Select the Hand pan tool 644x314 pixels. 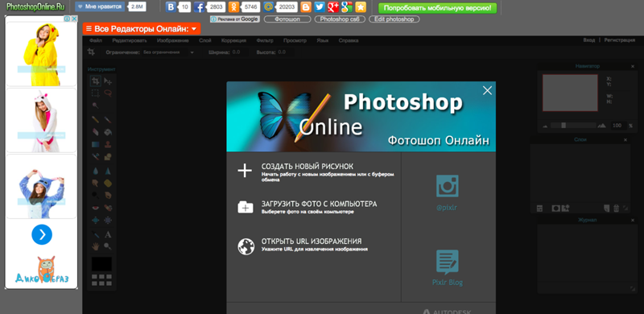[x=95, y=246]
